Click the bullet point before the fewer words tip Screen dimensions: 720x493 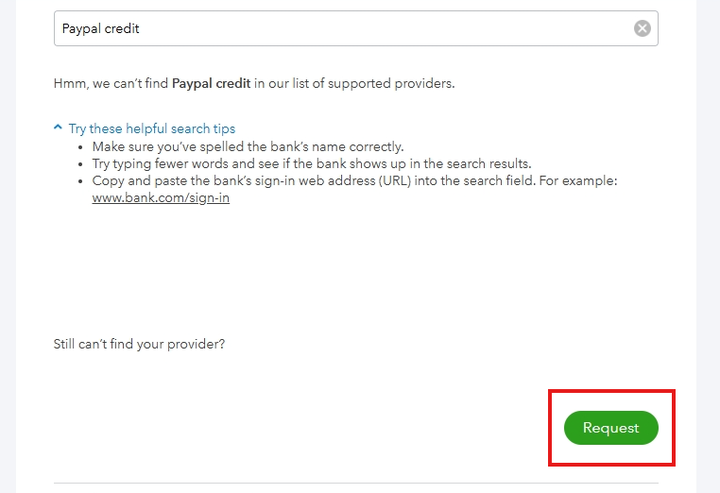pos(82,164)
